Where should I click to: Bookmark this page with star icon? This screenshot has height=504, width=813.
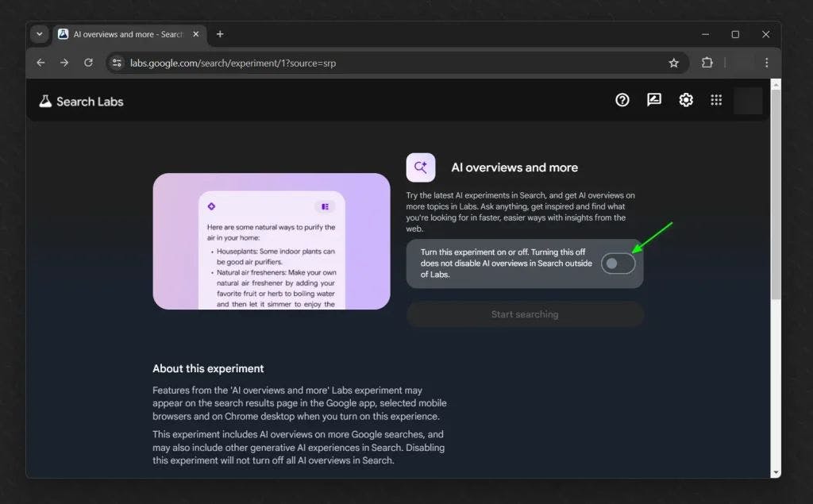pos(674,63)
